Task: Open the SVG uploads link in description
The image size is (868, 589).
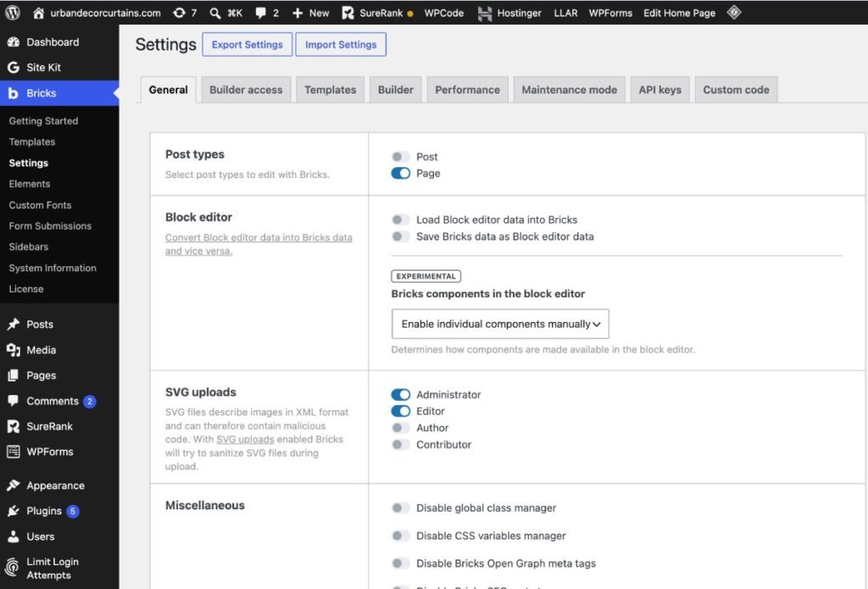Action: [x=245, y=439]
